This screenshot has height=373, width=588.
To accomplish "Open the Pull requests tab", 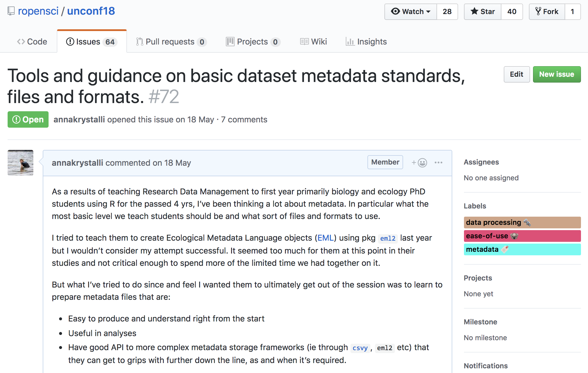I will 171,42.
